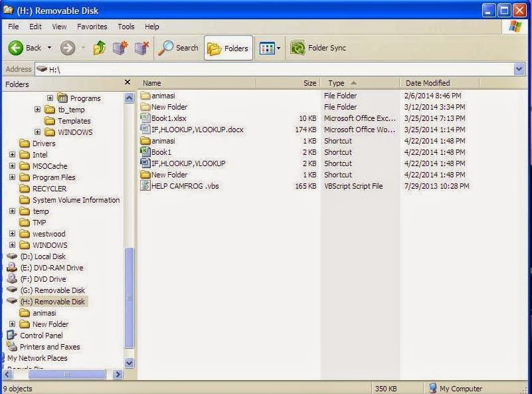The image size is (532, 394).
Task: Select the Book1.xlsx Excel file icon
Action: [145, 118]
